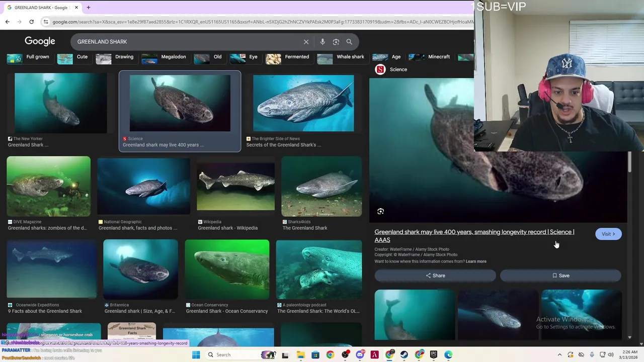
Task: Click the Visit button in preview panel
Action: (x=608, y=234)
